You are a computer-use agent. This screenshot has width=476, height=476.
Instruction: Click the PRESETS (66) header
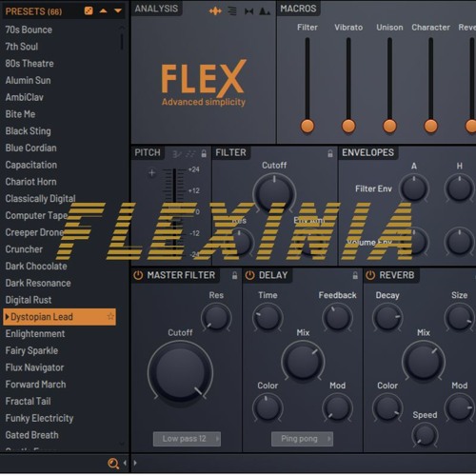pos(33,11)
